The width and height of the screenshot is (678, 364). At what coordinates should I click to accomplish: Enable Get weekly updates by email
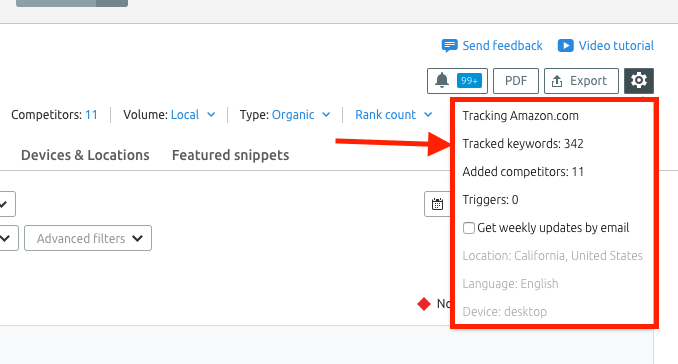(x=469, y=228)
